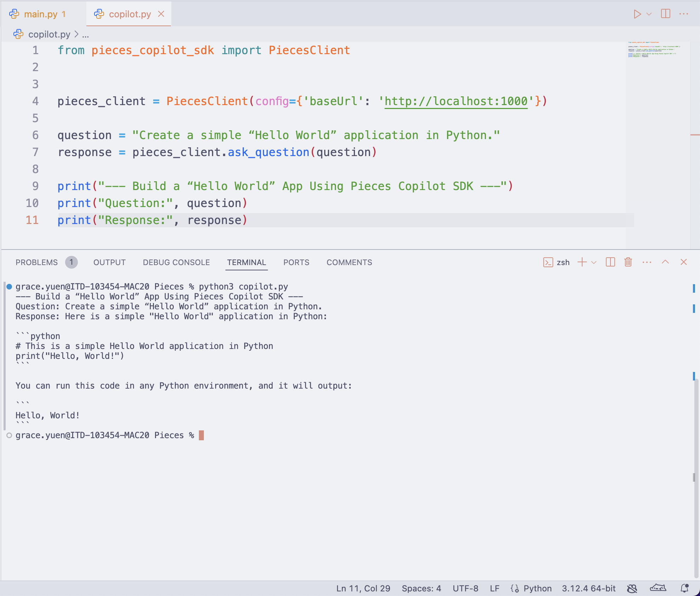The width and height of the screenshot is (700, 596).
Task: Close the copilot.py tab
Action: 161,14
